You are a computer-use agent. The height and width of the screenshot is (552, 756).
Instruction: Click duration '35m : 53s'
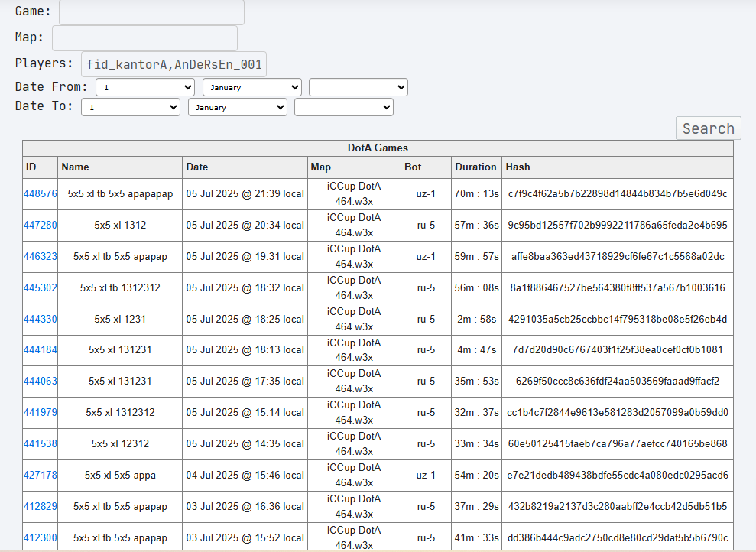[476, 381]
